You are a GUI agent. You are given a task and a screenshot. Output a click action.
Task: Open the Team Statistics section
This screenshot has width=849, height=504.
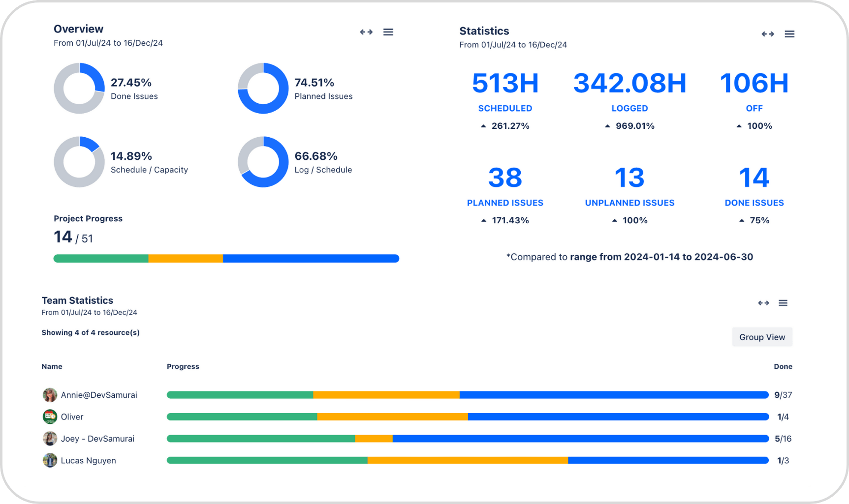[77, 300]
